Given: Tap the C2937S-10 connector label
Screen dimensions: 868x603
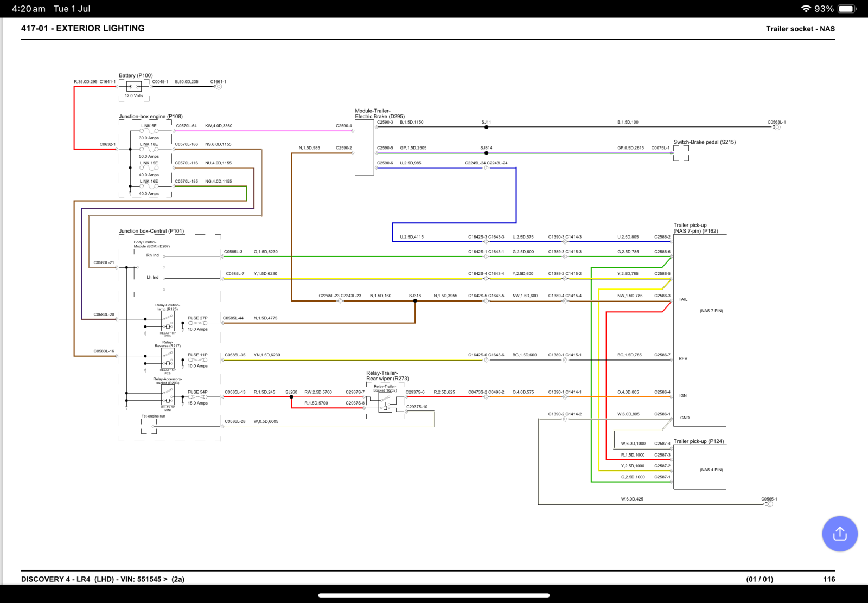Looking at the screenshot, I should [x=417, y=407].
